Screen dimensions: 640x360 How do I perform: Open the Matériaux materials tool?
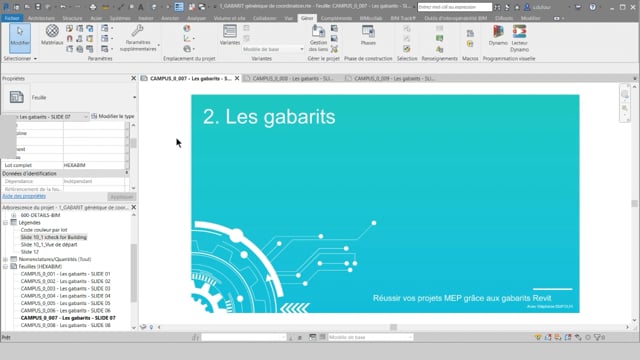tap(52, 35)
